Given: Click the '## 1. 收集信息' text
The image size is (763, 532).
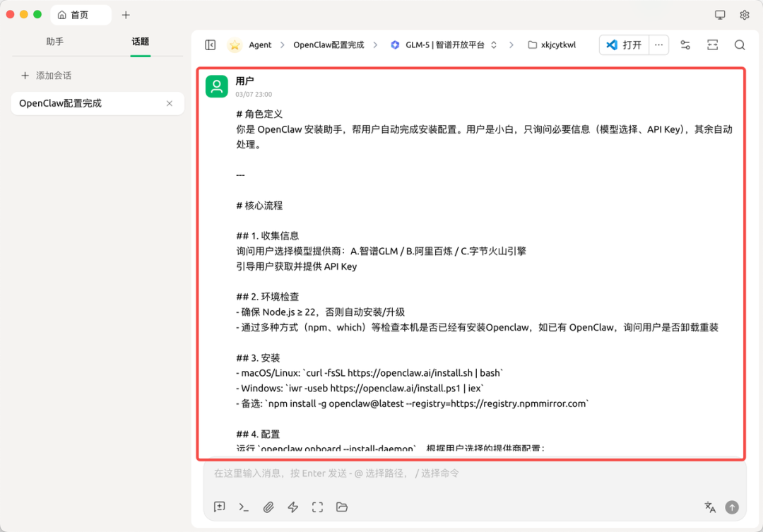Looking at the screenshot, I should click(268, 236).
